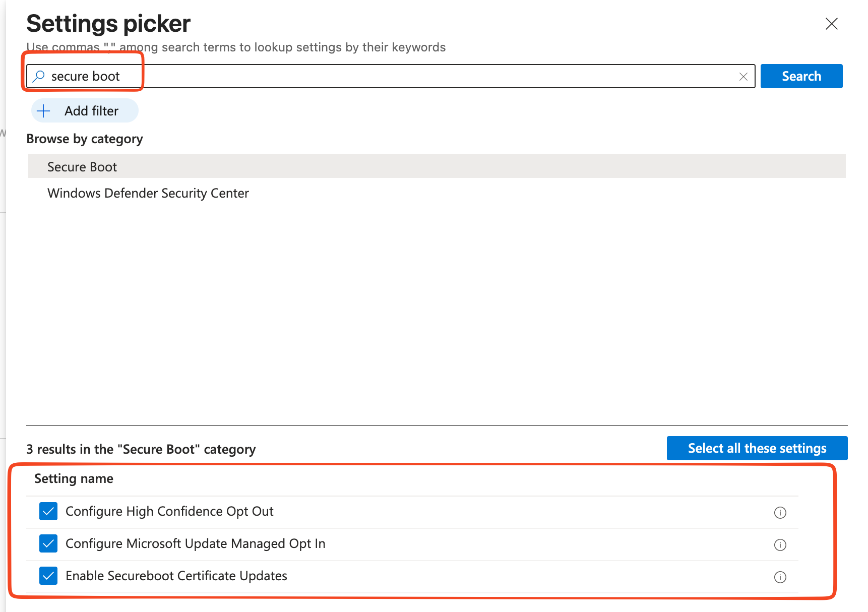This screenshot has height=612, width=868.
Task: Uncheck Configure Microsoft Update Managed Opt In
Action: [48, 543]
